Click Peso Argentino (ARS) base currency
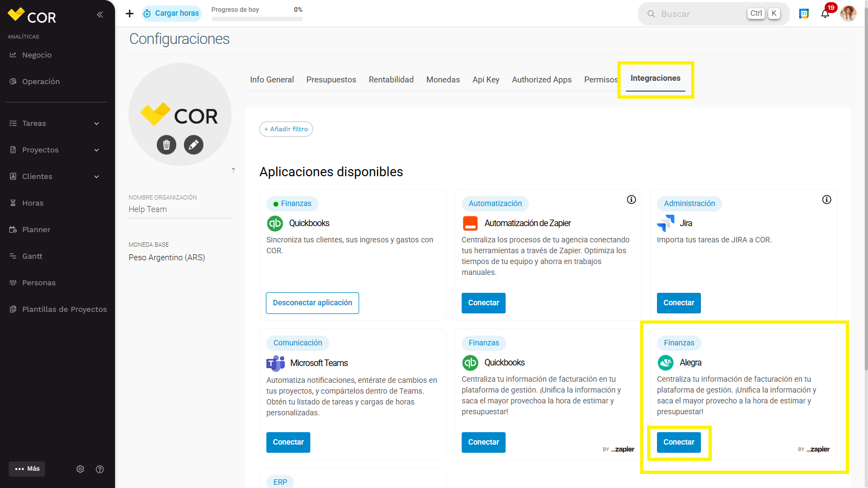Viewport: 868px width, 488px height. (167, 258)
